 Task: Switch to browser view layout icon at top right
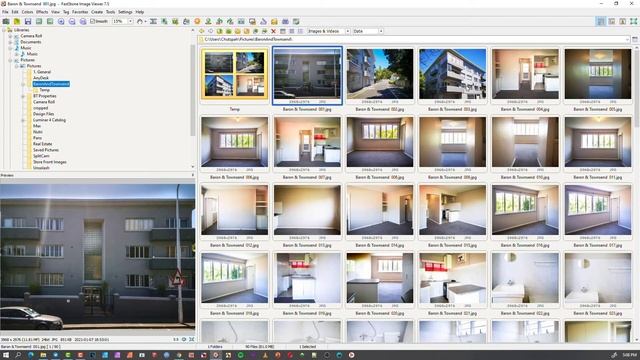pos(600,21)
